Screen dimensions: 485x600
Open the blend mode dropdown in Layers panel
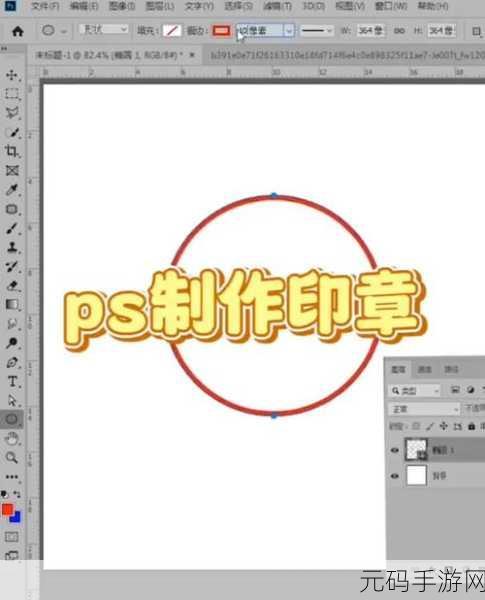424,409
